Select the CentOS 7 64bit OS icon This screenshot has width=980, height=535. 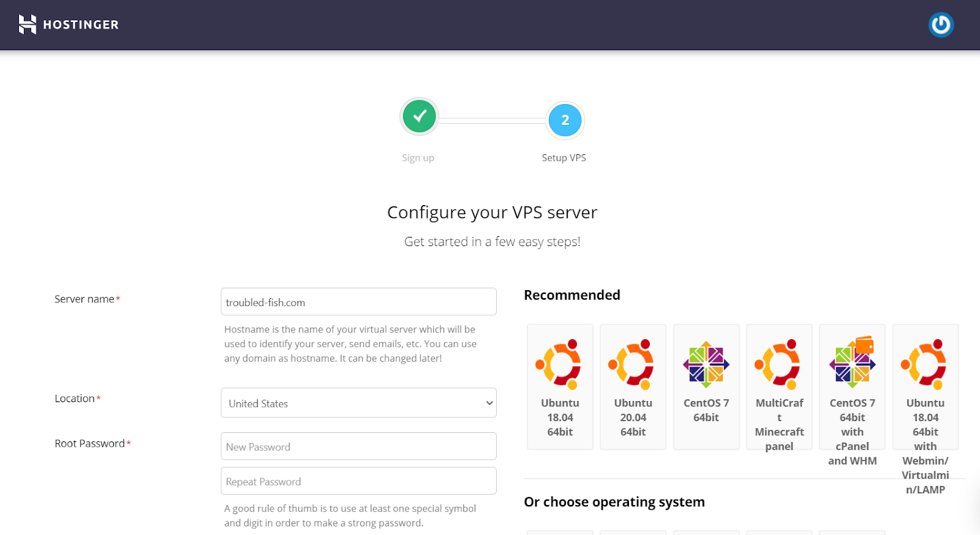pos(706,363)
